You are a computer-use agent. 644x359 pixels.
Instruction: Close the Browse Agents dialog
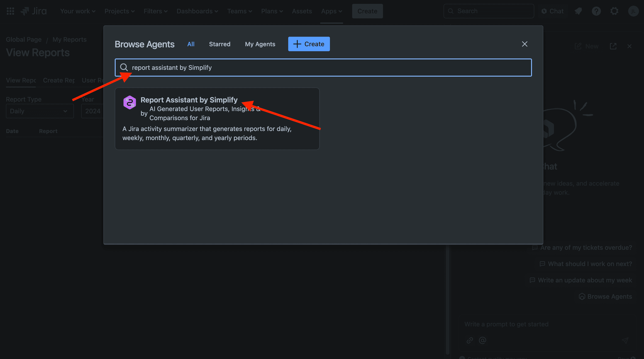[x=524, y=44]
